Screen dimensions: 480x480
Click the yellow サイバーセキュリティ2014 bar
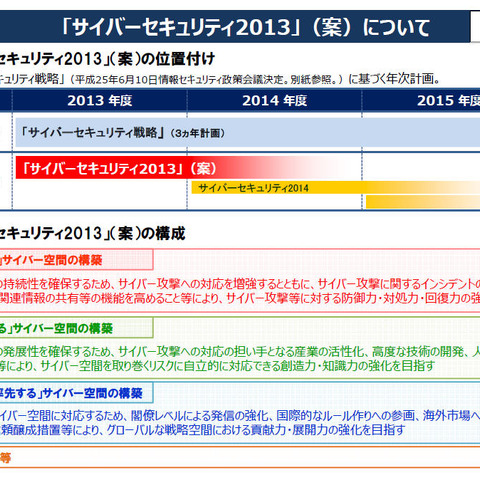pos(336,188)
